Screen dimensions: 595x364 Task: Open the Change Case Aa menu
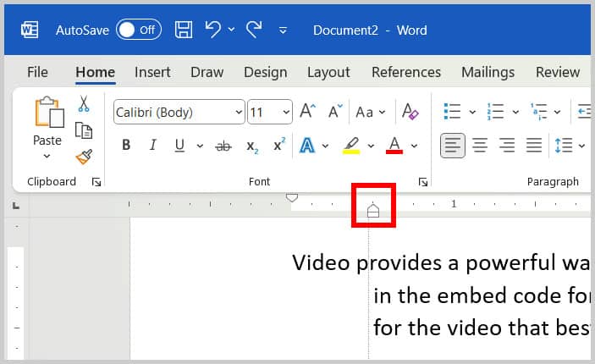(x=371, y=112)
